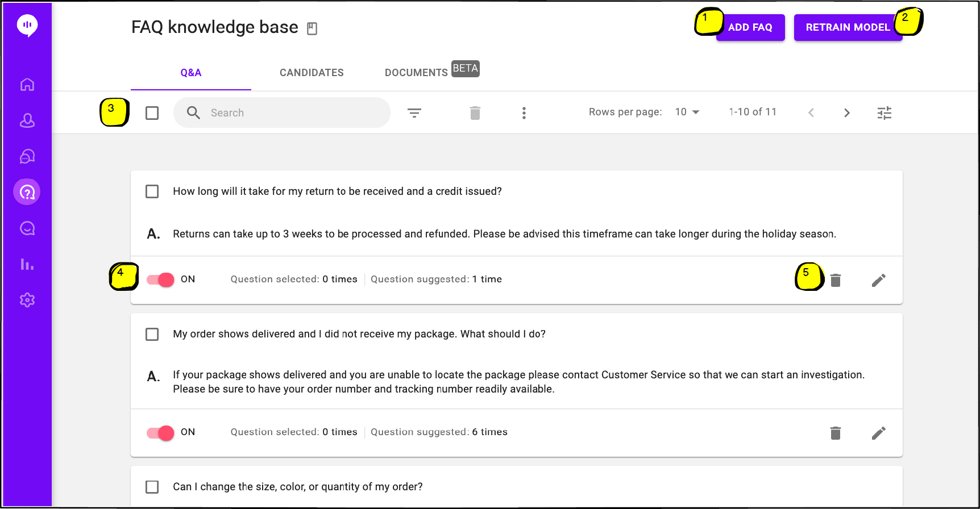Check the select-all checkbox beside search
This screenshot has height=509, width=980.
pos(152,113)
